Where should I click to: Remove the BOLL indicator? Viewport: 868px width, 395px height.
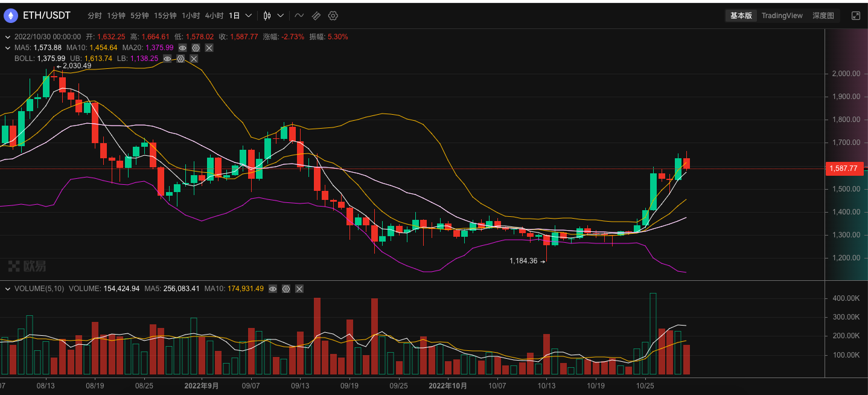point(194,59)
